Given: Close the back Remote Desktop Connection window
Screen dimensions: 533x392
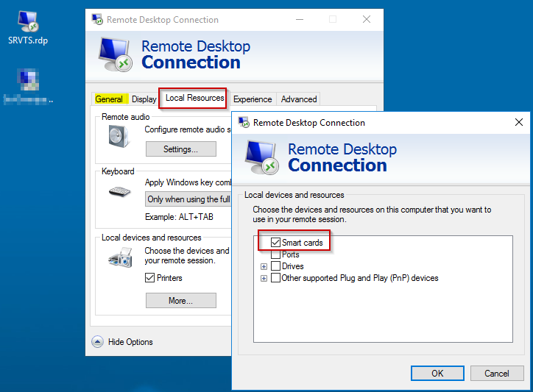Looking at the screenshot, I should pos(367,19).
